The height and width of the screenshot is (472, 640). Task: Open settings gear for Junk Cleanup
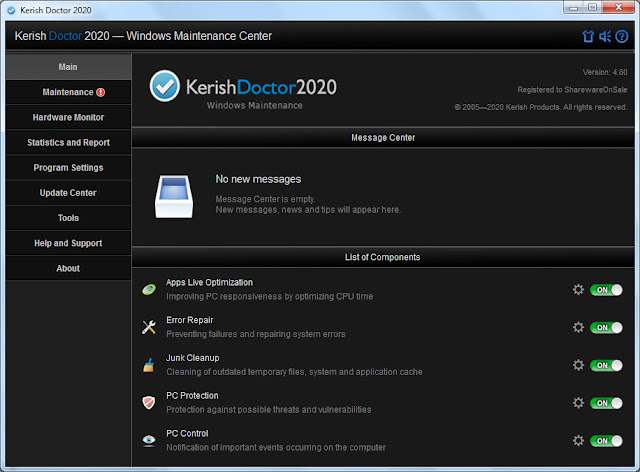click(578, 365)
